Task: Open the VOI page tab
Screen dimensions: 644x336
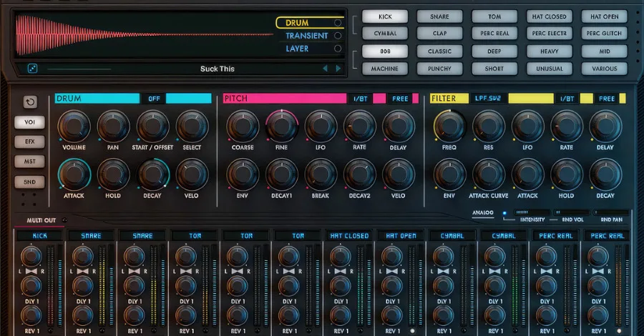Action: point(29,122)
